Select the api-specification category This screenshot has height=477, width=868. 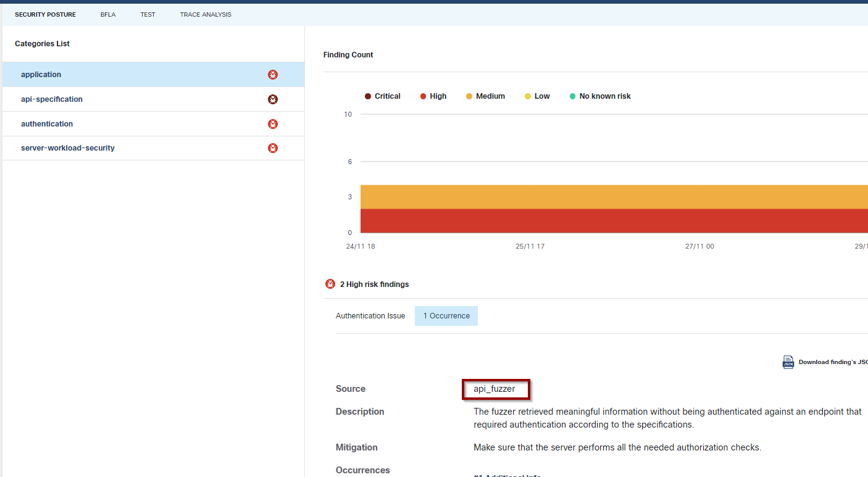coord(153,99)
